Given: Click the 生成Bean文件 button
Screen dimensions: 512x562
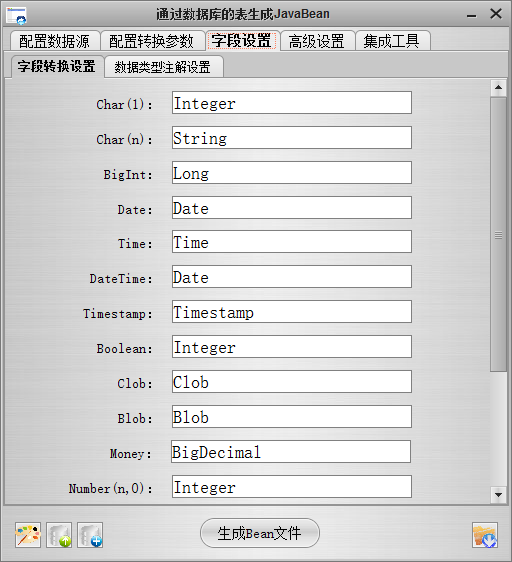Looking at the screenshot, I should 260,533.
